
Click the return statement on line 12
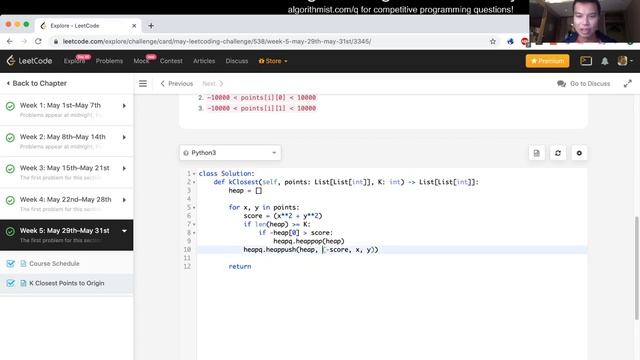click(240, 267)
